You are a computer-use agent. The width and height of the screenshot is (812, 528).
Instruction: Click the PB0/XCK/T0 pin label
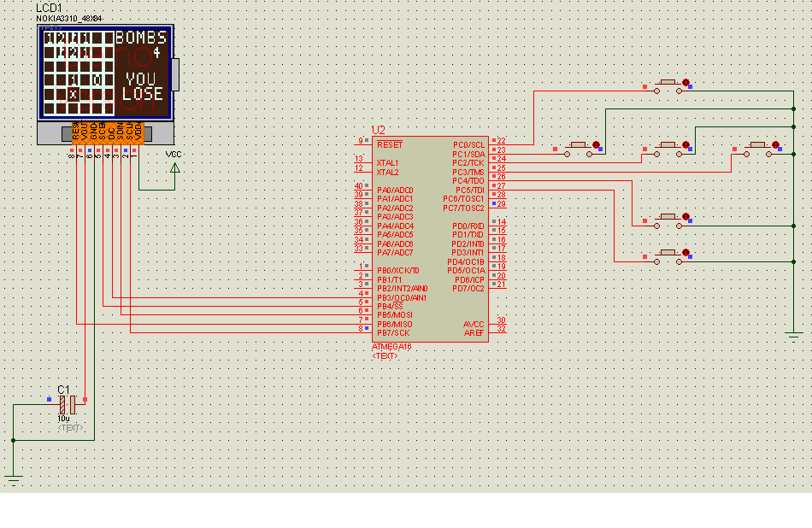click(x=397, y=271)
